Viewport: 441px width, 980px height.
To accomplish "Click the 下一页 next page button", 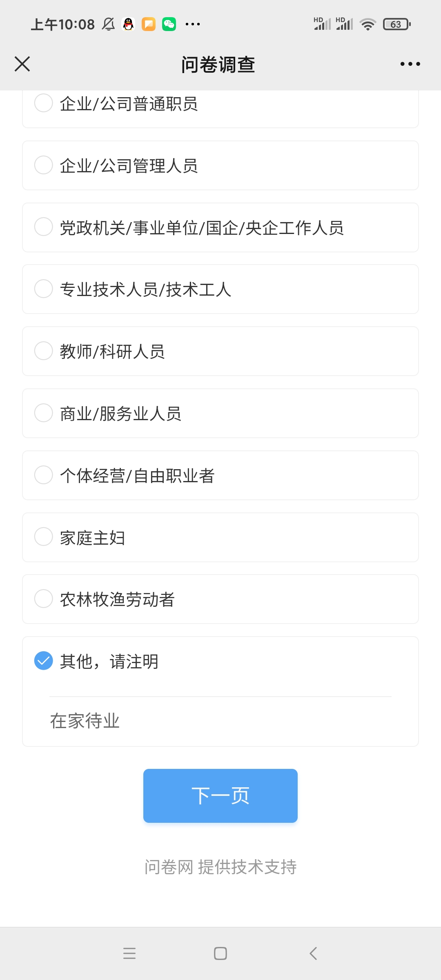I will click(x=220, y=795).
